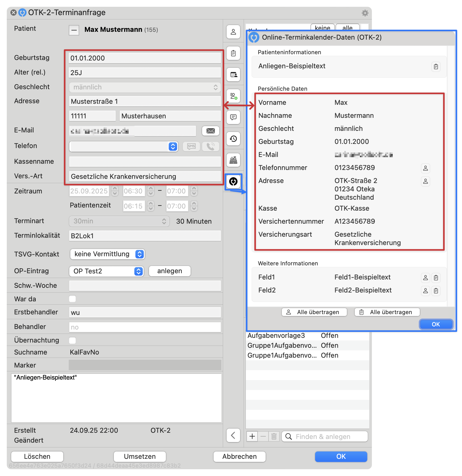Expand the OP-Eintrag OP Test2 dropdown
The height and width of the screenshot is (476, 462).
[106, 271]
